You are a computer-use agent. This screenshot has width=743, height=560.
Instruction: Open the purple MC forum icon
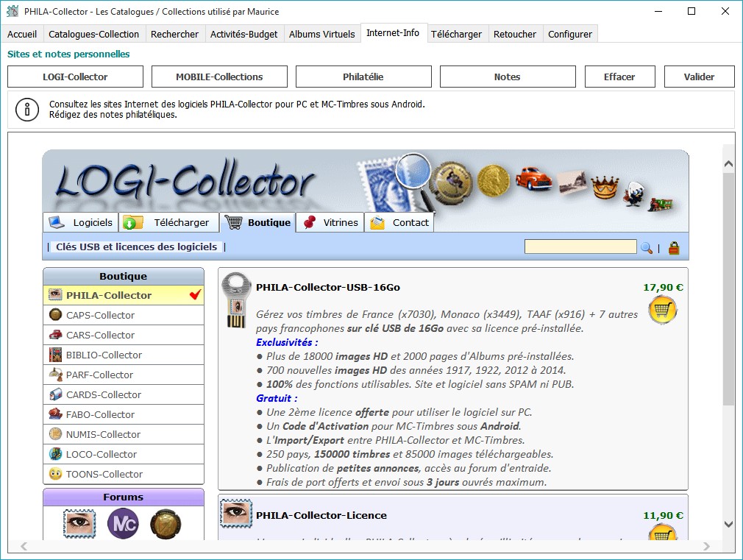point(123,523)
